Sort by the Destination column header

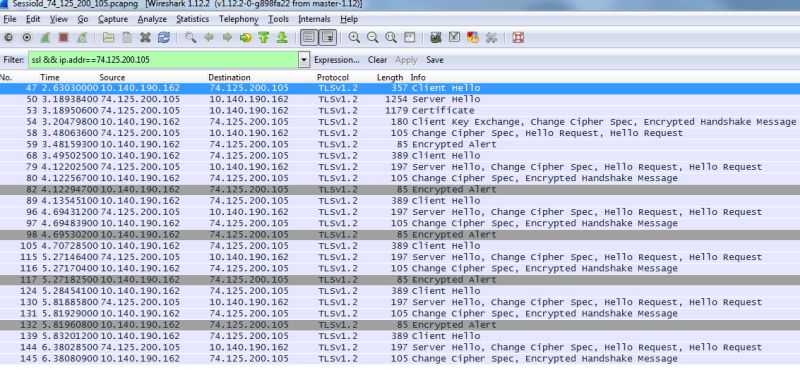tap(229, 78)
